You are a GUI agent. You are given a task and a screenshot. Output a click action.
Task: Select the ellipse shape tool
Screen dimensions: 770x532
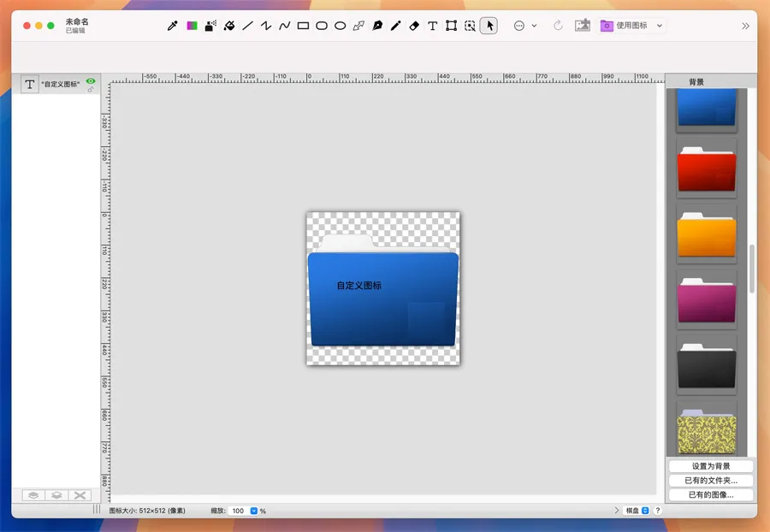tap(340, 26)
